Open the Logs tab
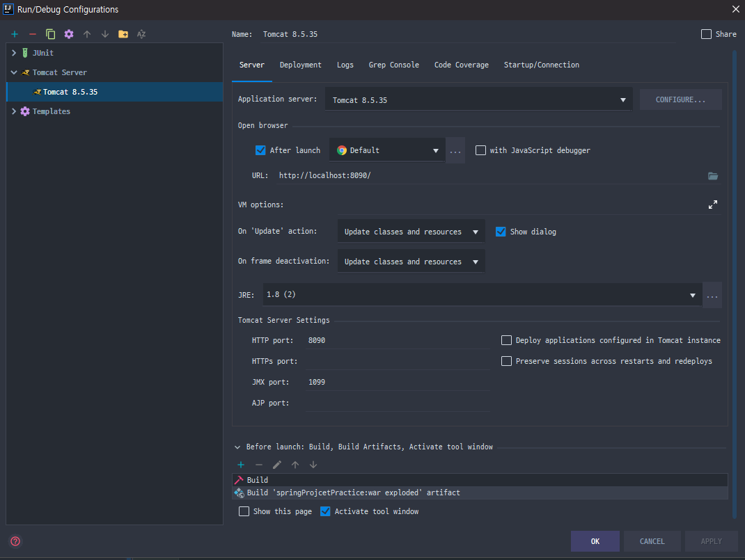This screenshot has width=745, height=560. tap(345, 65)
